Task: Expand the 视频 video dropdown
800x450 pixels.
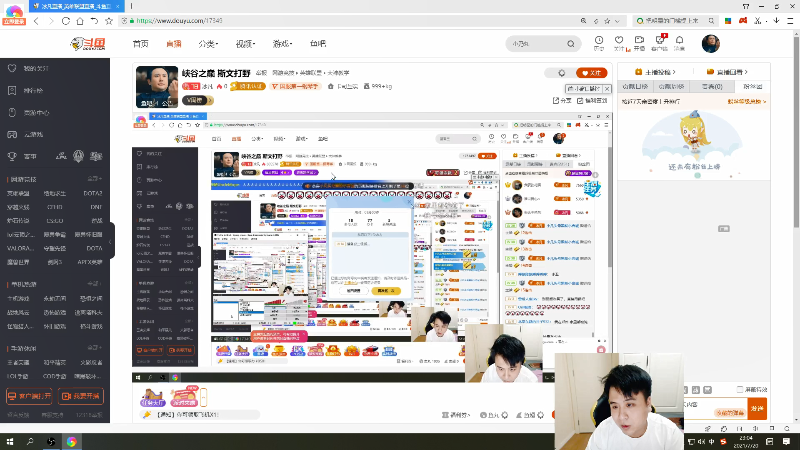Action: [x=245, y=44]
